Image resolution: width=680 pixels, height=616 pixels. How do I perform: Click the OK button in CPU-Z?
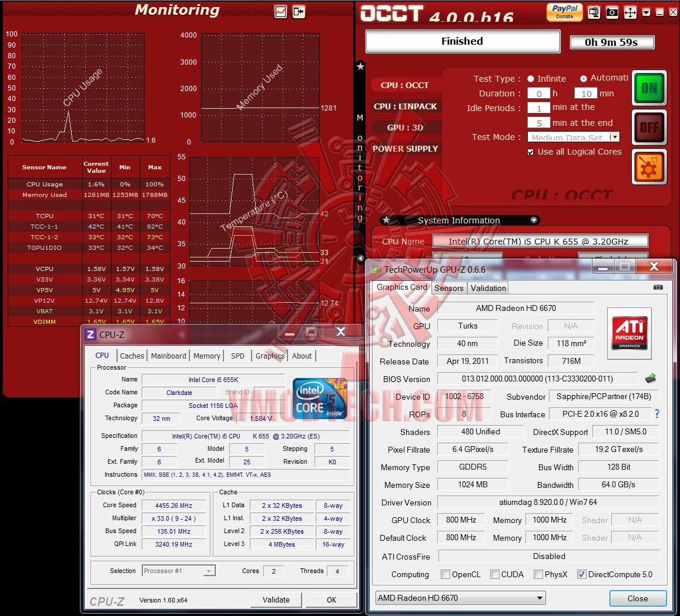click(x=331, y=600)
